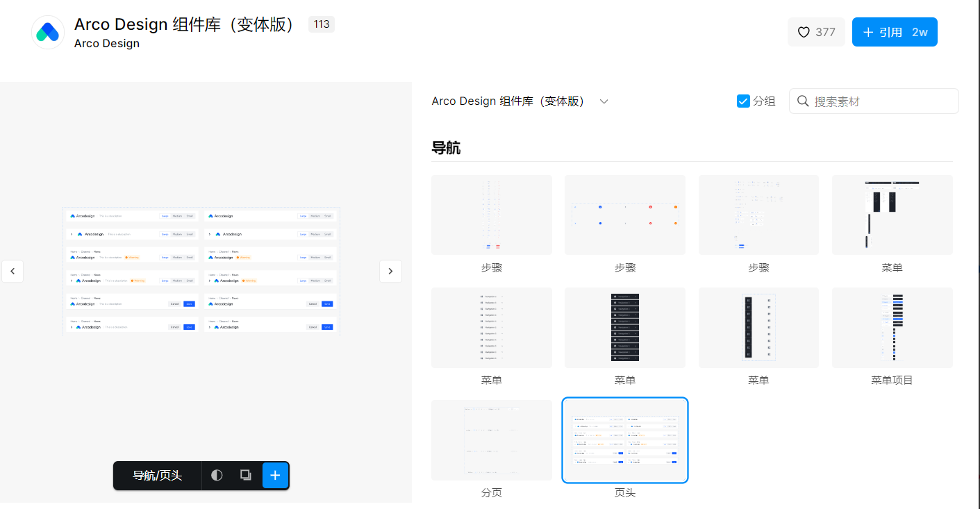The image size is (980, 509).
Task: Click the magnifier icon in search box
Action: tap(803, 101)
